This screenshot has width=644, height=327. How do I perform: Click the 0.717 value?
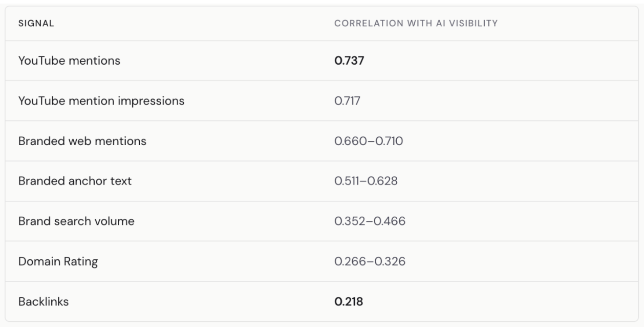click(348, 101)
